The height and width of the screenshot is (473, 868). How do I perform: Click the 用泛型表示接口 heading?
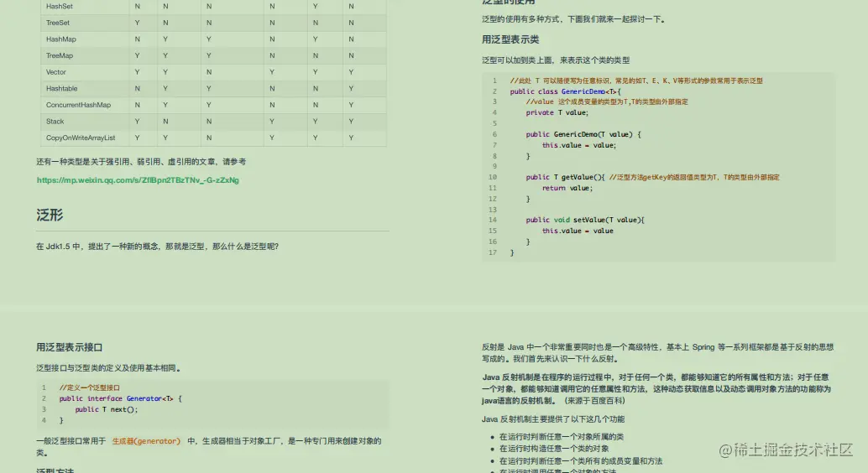tap(69, 347)
